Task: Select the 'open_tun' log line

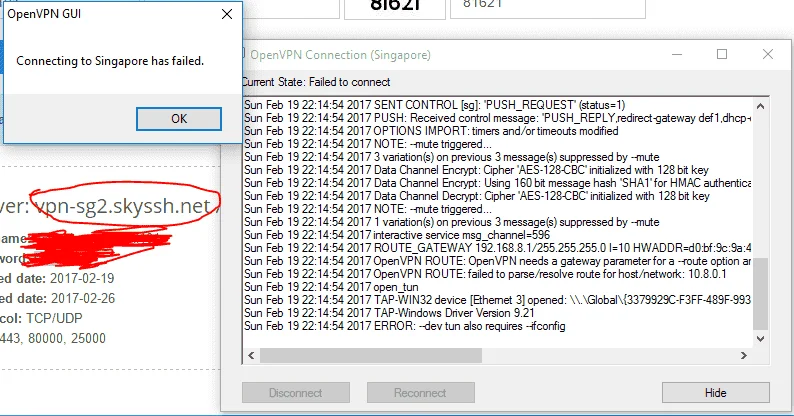Action: pos(331,287)
